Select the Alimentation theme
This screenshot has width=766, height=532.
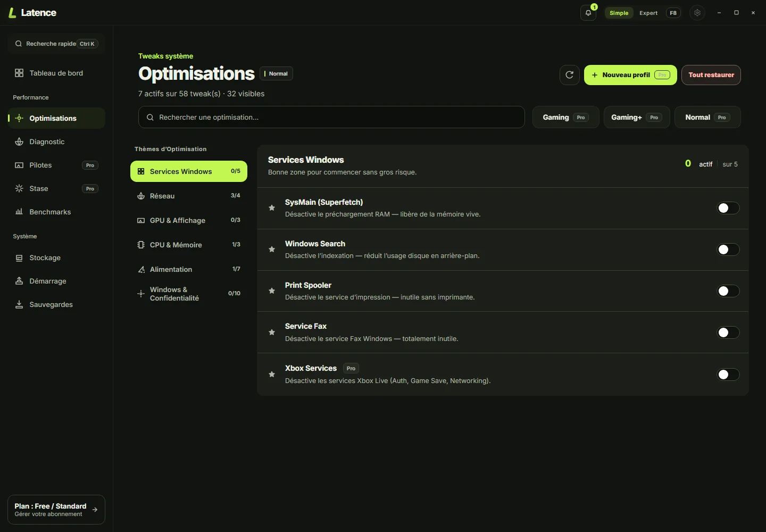[x=189, y=269]
